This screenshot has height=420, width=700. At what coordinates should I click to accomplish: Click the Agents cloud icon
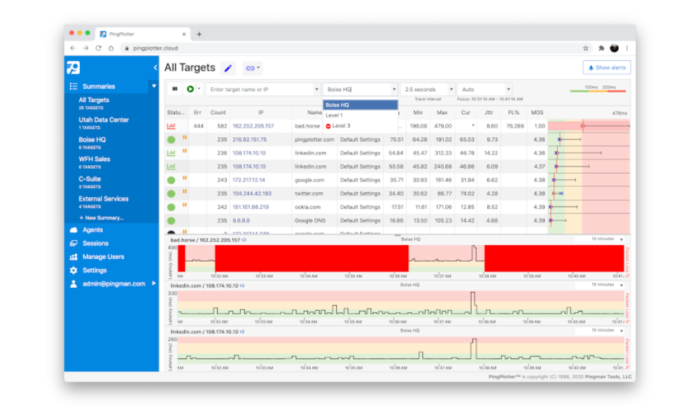coord(74,230)
